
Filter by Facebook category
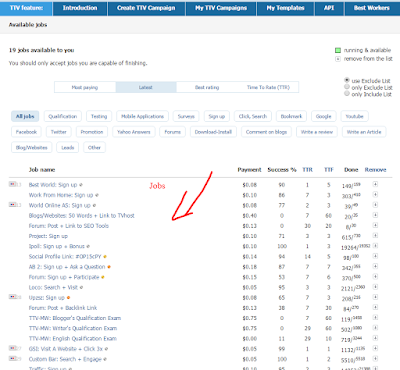coord(26,132)
